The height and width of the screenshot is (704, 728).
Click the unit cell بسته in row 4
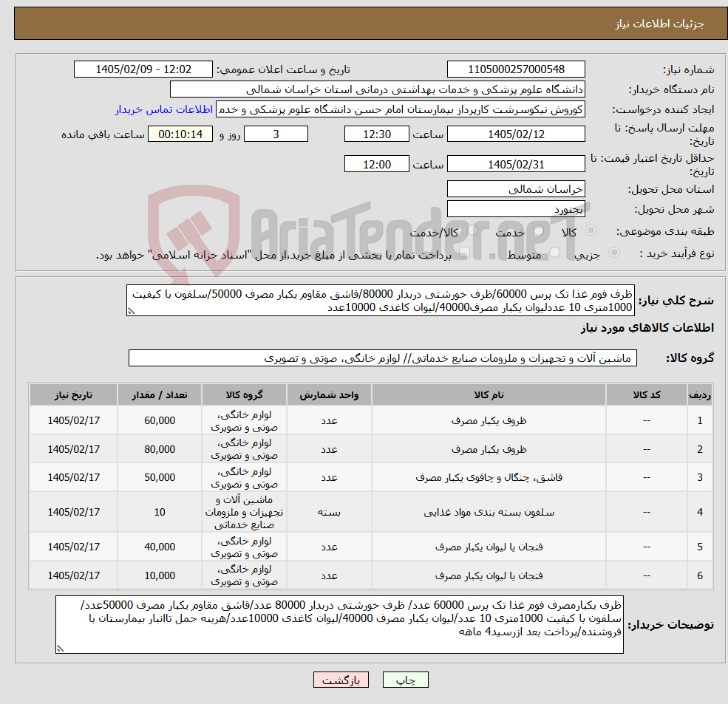[x=329, y=512]
